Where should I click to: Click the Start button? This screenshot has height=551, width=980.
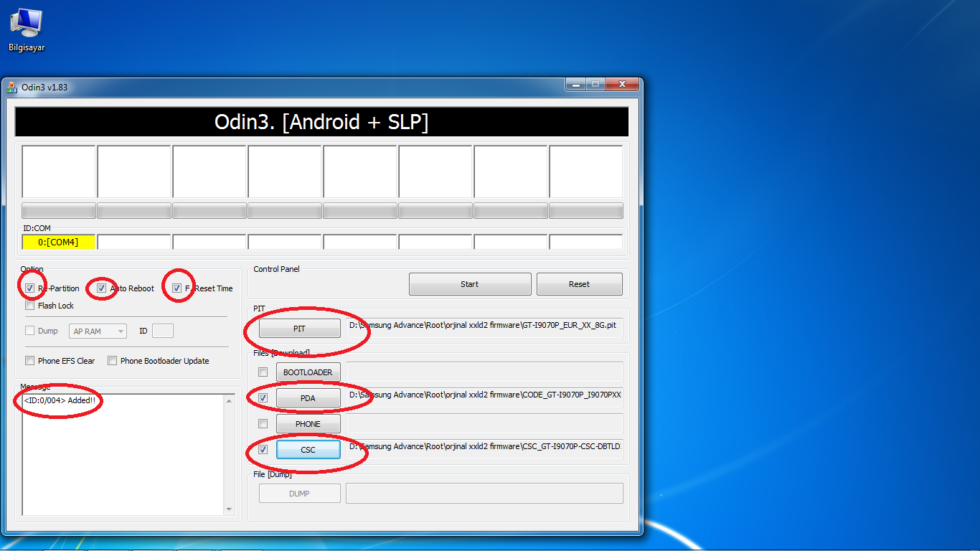(470, 284)
